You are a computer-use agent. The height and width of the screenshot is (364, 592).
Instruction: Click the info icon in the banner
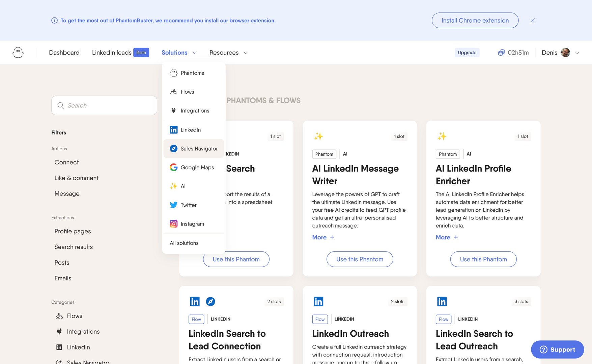(54, 20)
